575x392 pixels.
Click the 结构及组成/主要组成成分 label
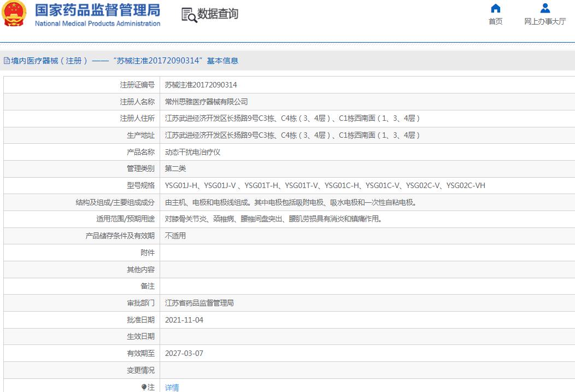tap(115, 202)
